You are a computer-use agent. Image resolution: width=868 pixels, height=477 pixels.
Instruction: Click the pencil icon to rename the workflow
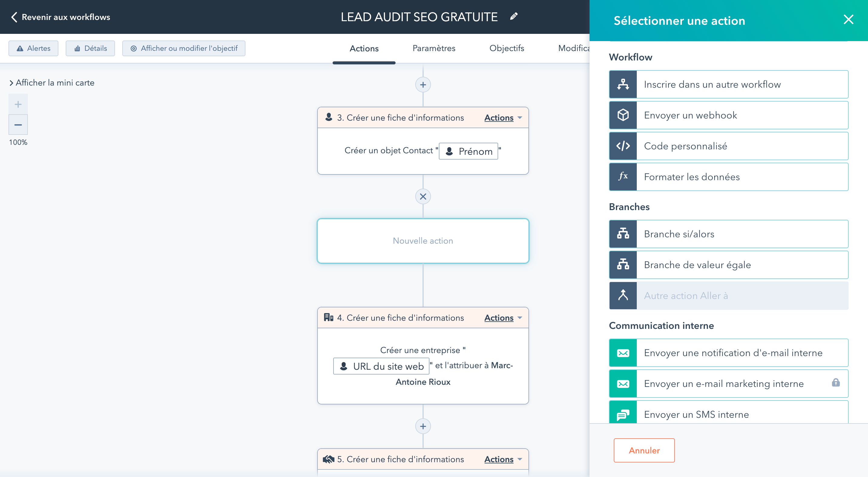tap(514, 16)
